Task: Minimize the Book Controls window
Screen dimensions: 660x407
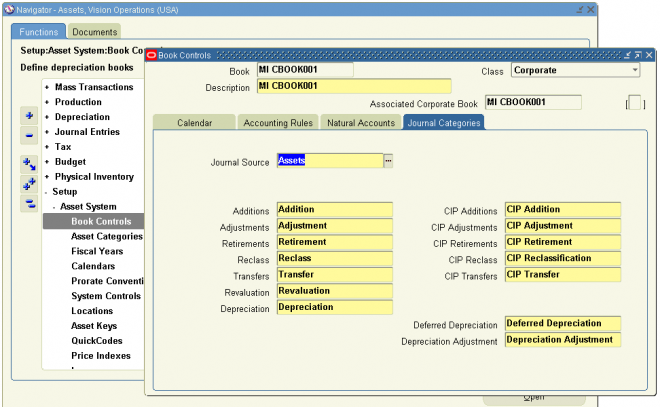Action: [x=627, y=55]
